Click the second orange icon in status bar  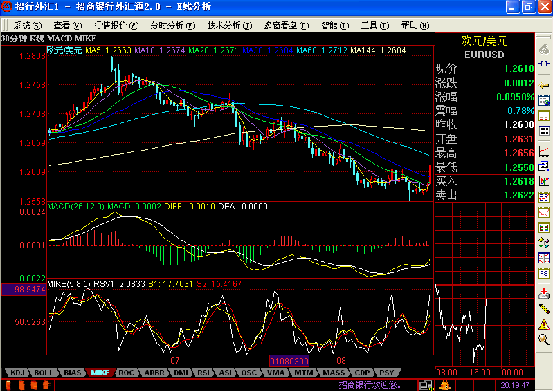coord(21,385)
